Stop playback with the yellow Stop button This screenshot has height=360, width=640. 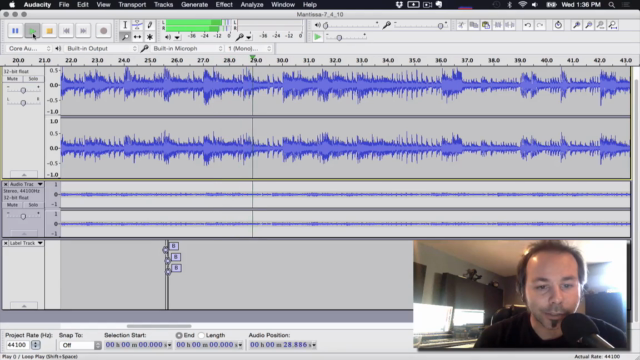coord(49,31)
